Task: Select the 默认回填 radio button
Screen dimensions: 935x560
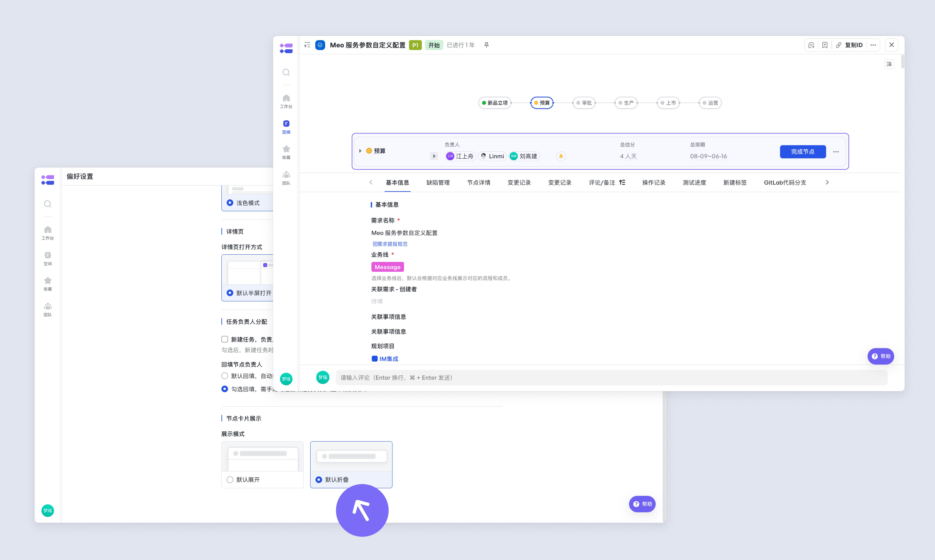Action: click(x=225, y=376)
